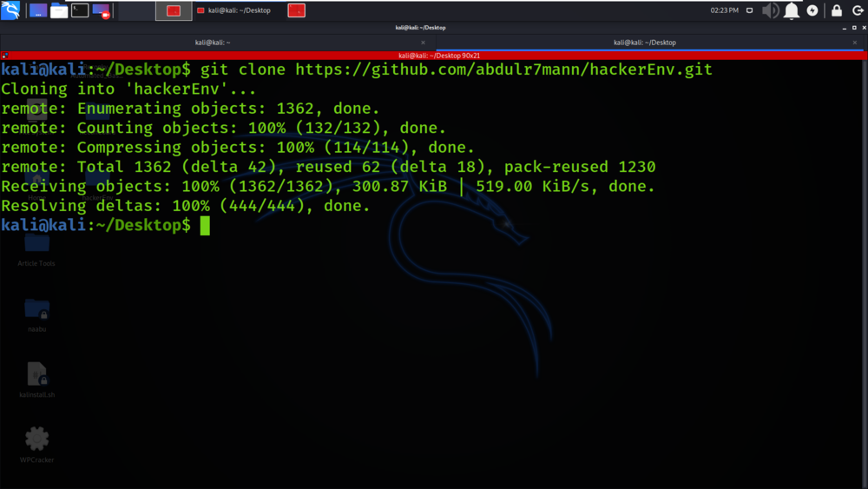Close the kali@kali: ~/Desktop terminal tab
The height and width of the screenshot is (489, 868).
click(x=855, y=43)
